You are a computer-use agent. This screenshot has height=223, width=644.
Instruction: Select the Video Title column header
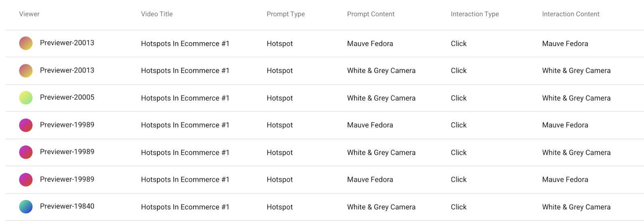[157, 14]
